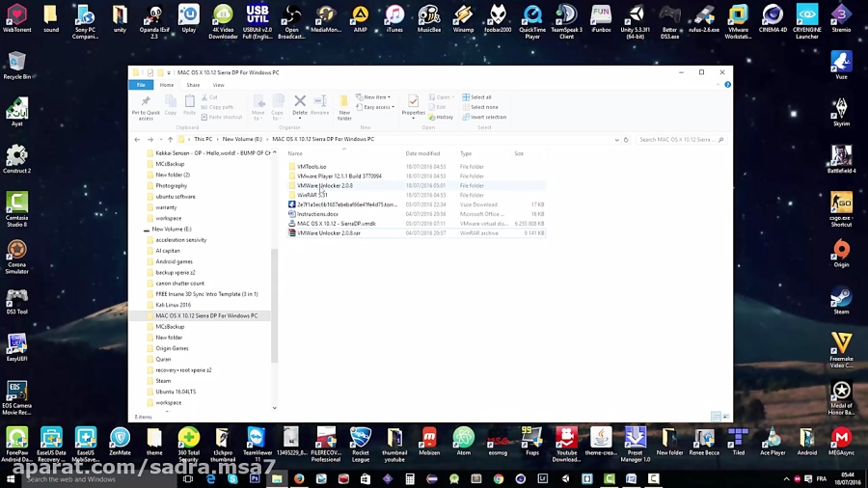The width and height of the screenshot is (868, 488).
Task: Collapse the ribbon with the chevron
Action: [x=718, y=85]
